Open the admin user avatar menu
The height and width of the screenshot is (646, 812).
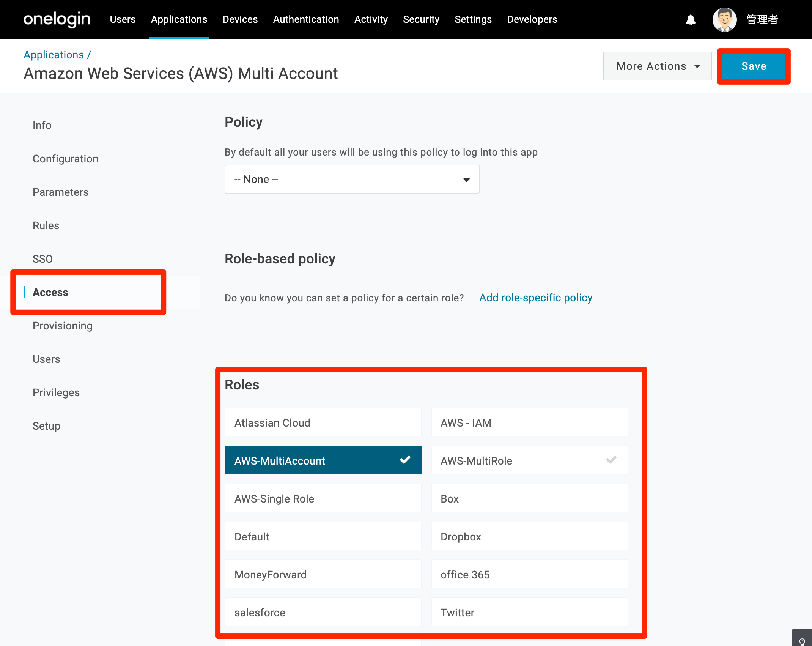[724, 20]
